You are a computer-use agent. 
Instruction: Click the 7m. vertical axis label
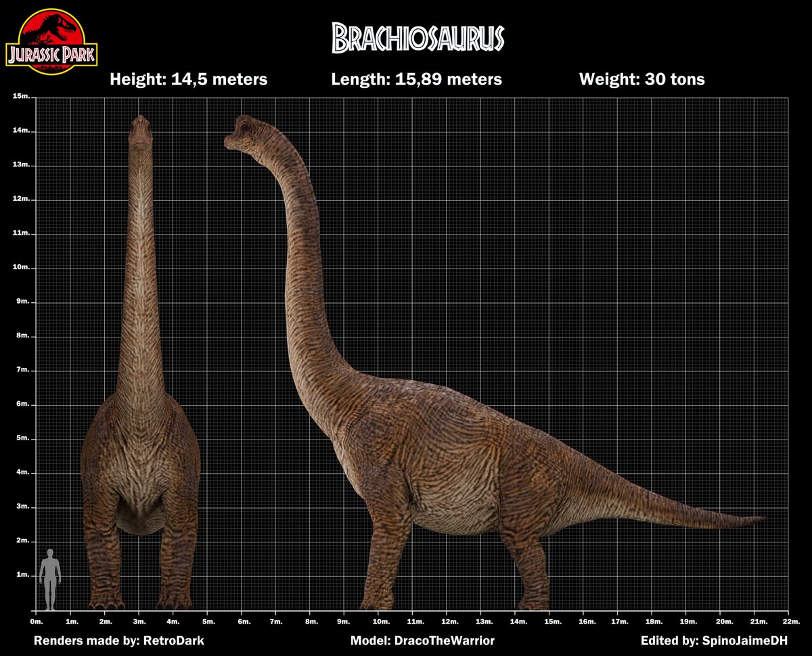click(23, 371)
